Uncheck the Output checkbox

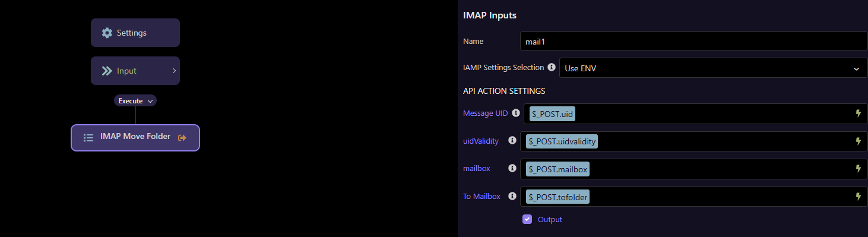pyautogui.click(x=527, y=219)
